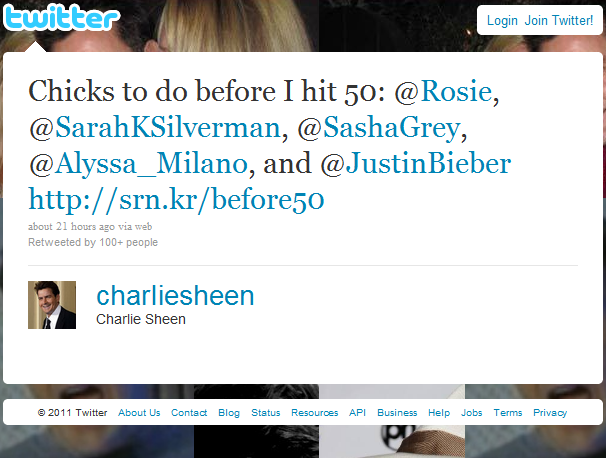Open @SashaGrey mention link
The width and height of the screenshot is (606, 458).
point(379,128)
